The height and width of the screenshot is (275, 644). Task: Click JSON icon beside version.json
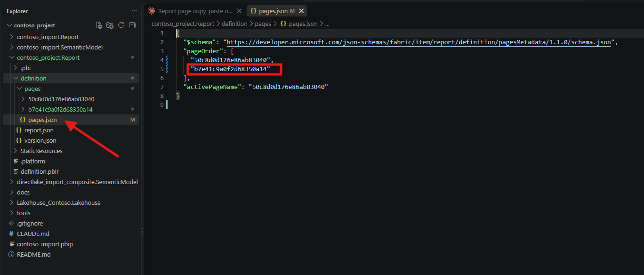click(19, 140)
